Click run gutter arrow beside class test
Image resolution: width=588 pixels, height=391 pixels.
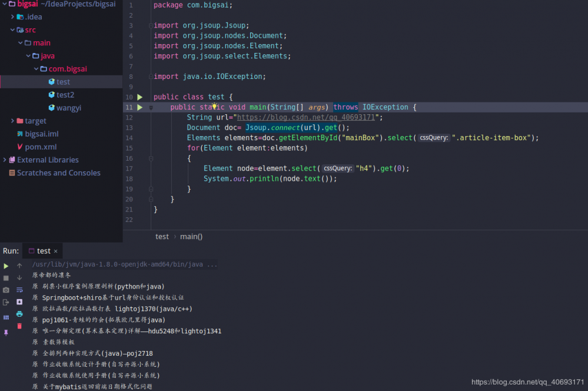140,97
